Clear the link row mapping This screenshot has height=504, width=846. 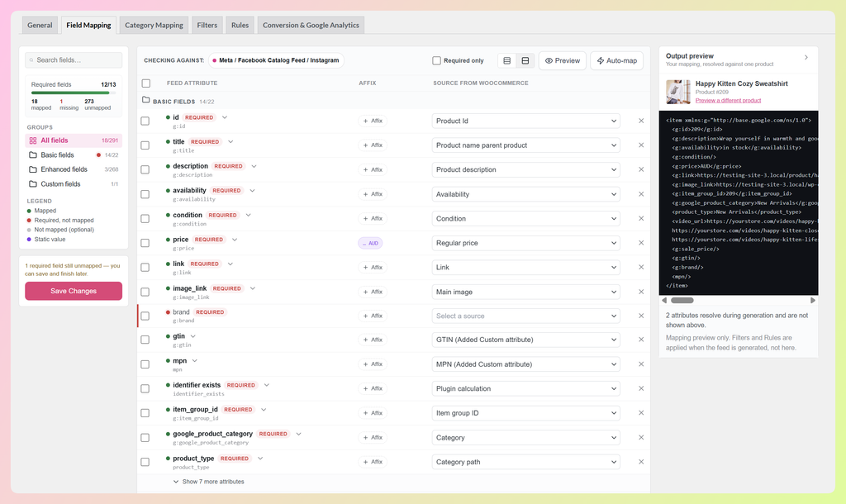[641, 267]
